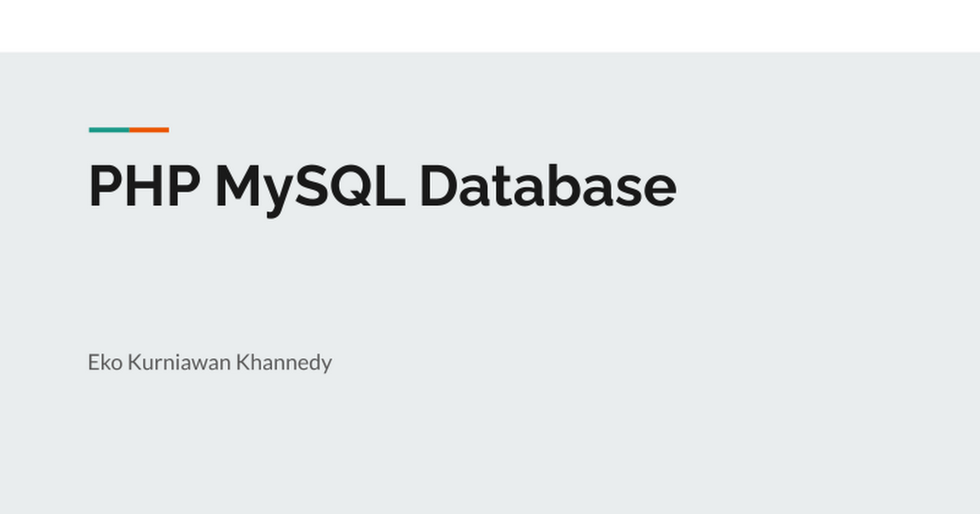Click the name "Eko" in subtitle

[105, 362]
